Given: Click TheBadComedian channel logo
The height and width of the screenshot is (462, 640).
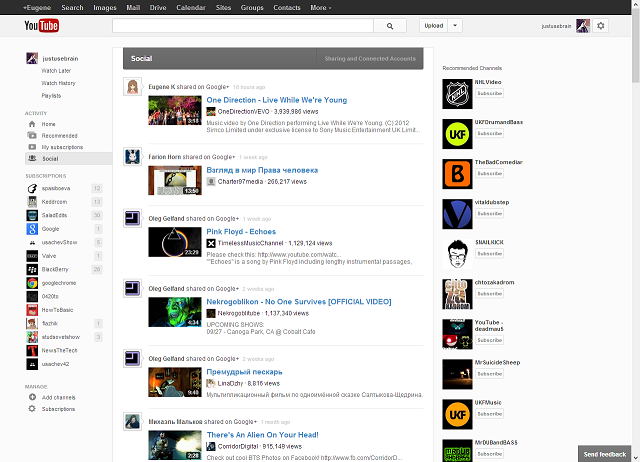Looking at the screenshot, I should pos(457,174).
